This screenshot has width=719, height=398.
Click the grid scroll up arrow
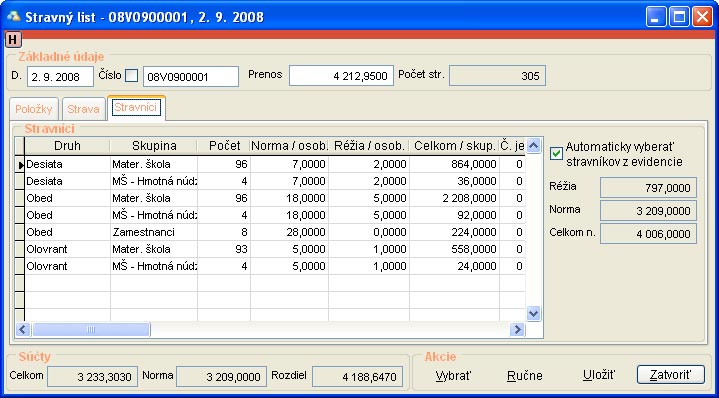click(533, 146)
